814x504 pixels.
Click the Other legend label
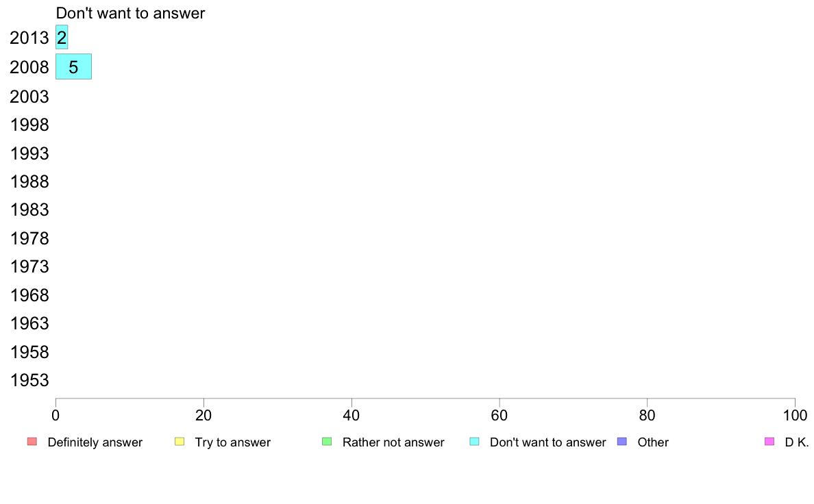click(653, 442)
